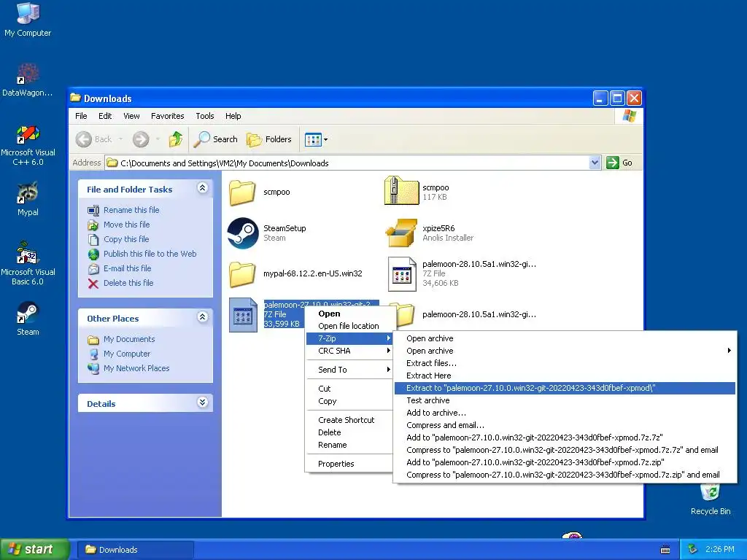This screenshot has height=560, width=747.
Task: Click Publish this file to the Web
Action: [150, 254]
